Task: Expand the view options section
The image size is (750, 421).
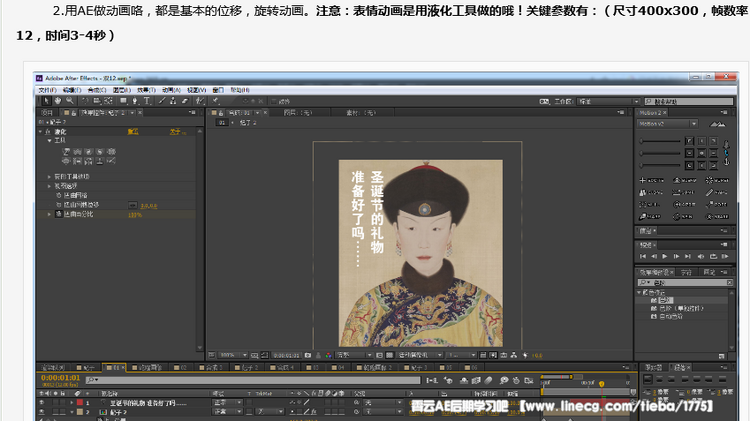Action: click(x=49, y=186)
